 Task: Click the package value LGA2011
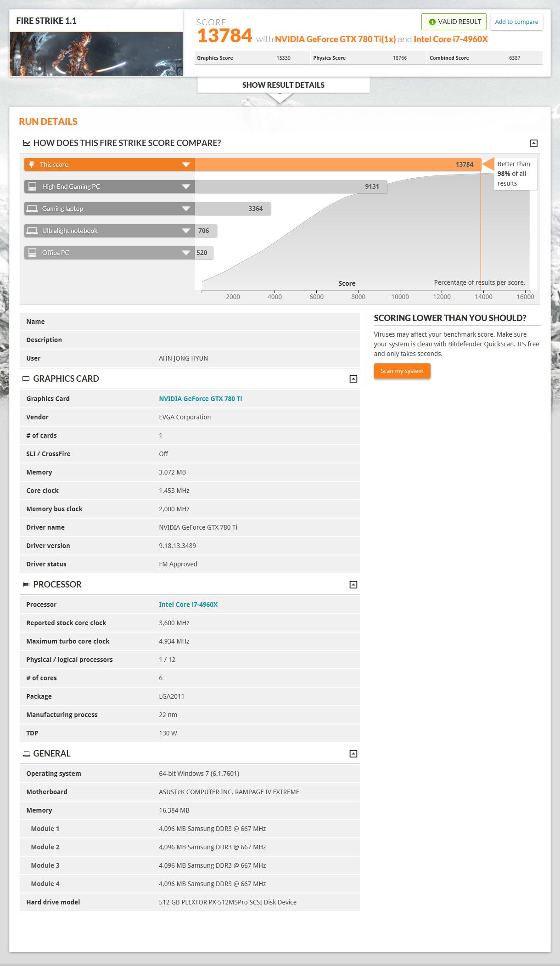coord(171,696)
